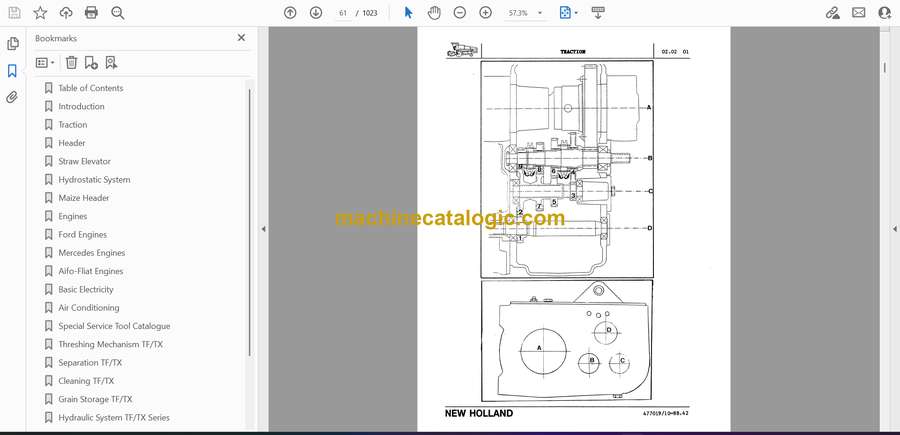Open the Separation TF/TX bookmark
This screenshot has width=900, height=435.
tap(90, 363)
